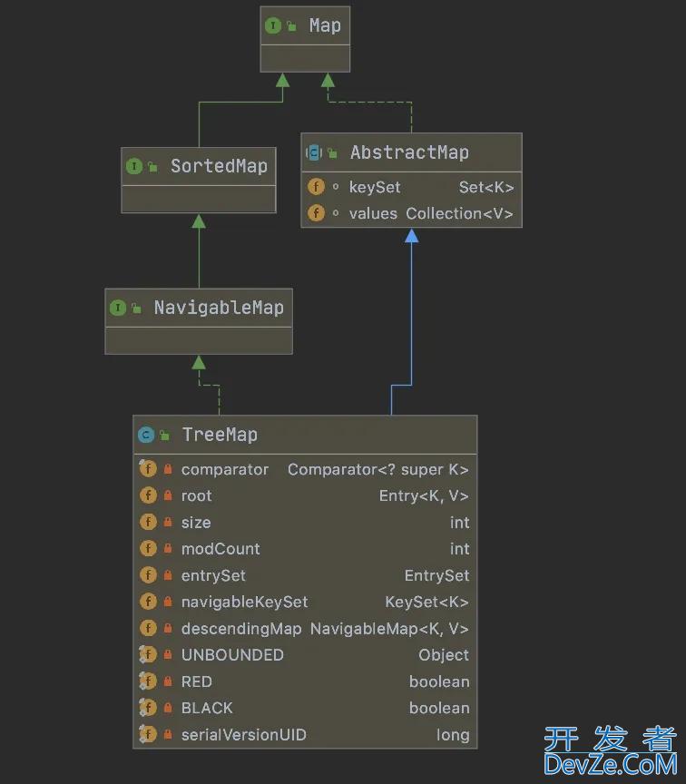
Task: Select the entrySet field name
Action: tap(213, 576)
